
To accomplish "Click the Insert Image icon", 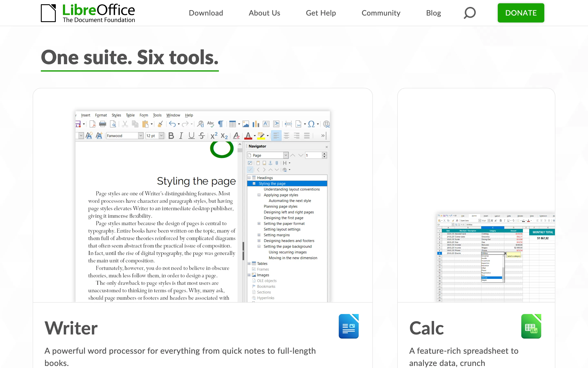I will click(x=246, y=124).
